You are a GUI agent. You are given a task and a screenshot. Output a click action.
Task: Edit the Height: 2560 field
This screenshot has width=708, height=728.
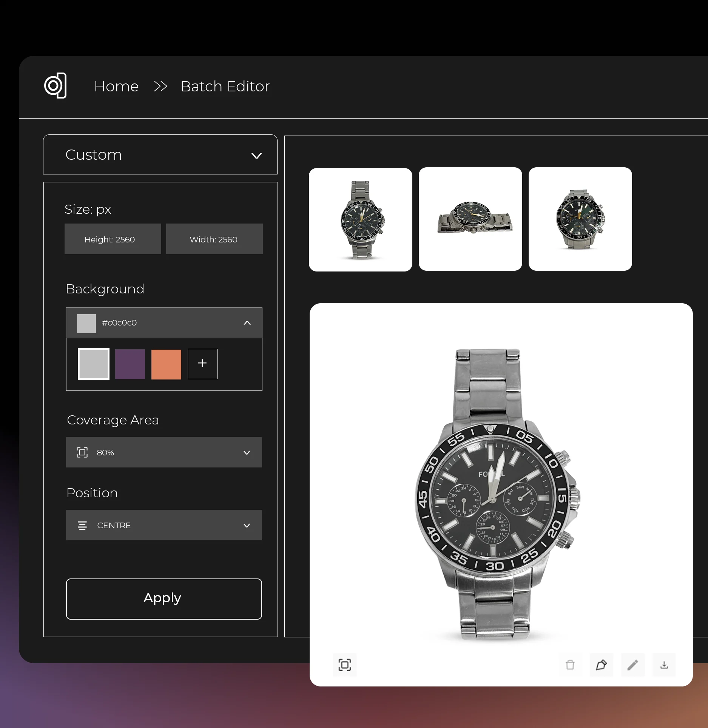(x=113, y=239)
